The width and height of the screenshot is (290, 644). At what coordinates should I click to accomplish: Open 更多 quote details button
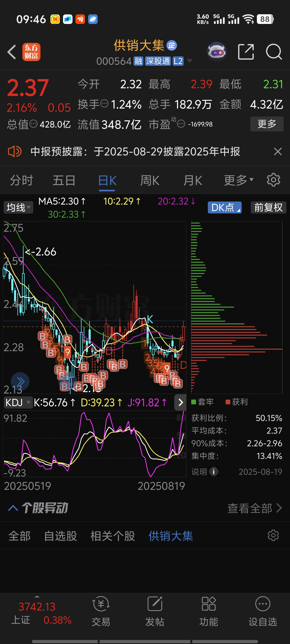coord(267,124)
